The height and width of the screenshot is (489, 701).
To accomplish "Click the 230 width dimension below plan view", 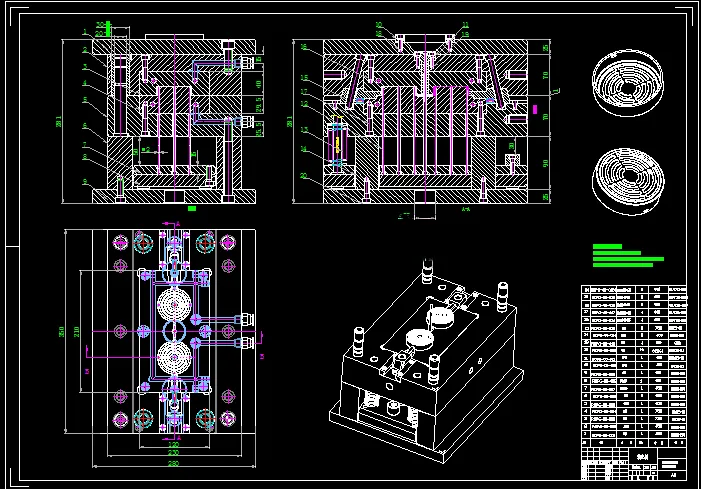I will point(174,453).
